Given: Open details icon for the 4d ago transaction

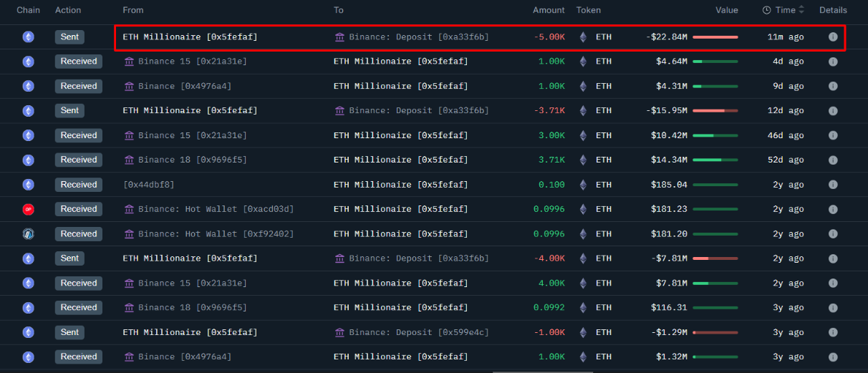Looking at the screenshot, I should [833, 62].
